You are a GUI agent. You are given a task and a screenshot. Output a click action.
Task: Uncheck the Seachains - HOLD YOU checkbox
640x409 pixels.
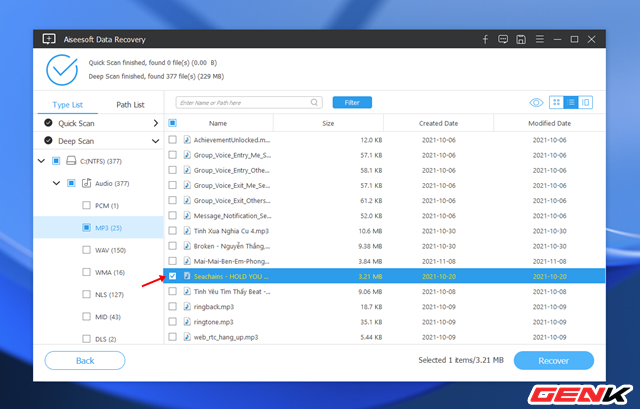click(173, 276)
